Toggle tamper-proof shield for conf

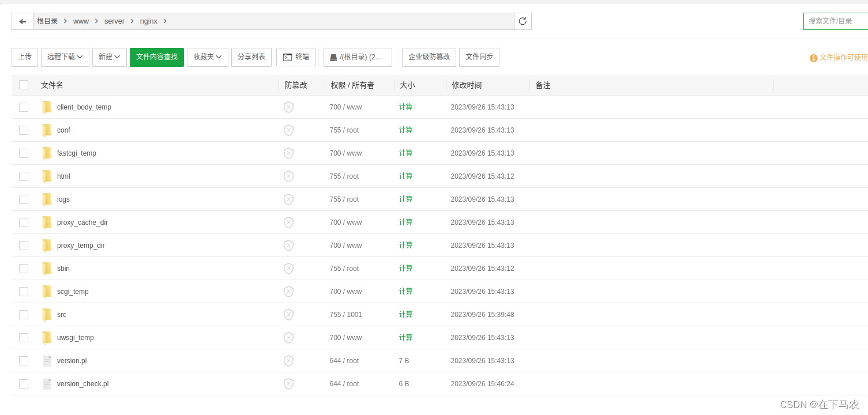[x=288, y=130]
